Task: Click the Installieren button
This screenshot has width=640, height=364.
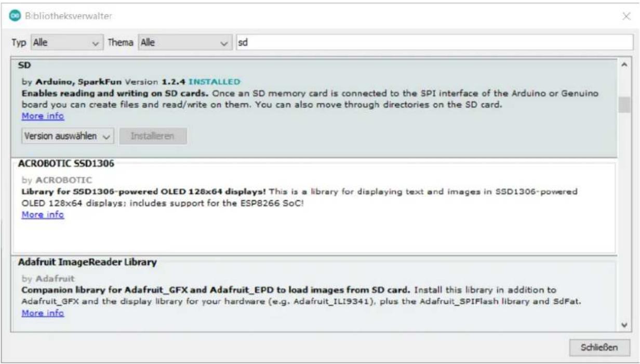Action: [x=153, y=137]
